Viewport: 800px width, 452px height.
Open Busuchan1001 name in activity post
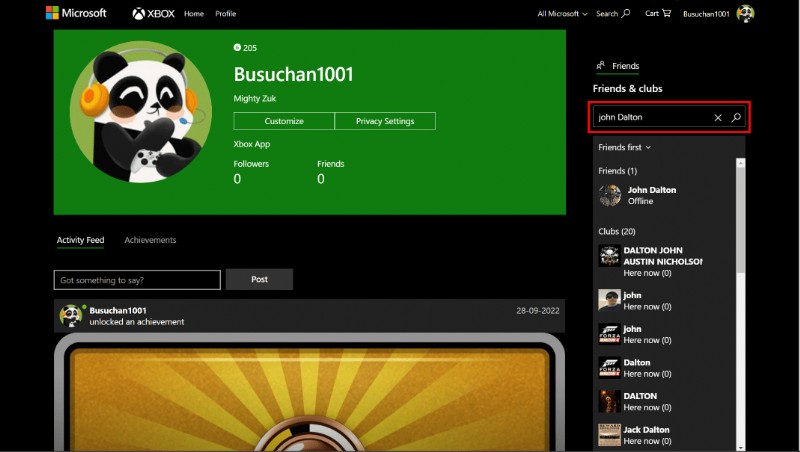tap(118, 310)
